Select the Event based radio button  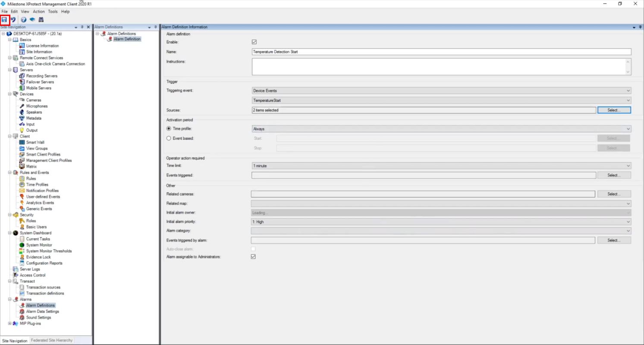click(x=169, y=138)
